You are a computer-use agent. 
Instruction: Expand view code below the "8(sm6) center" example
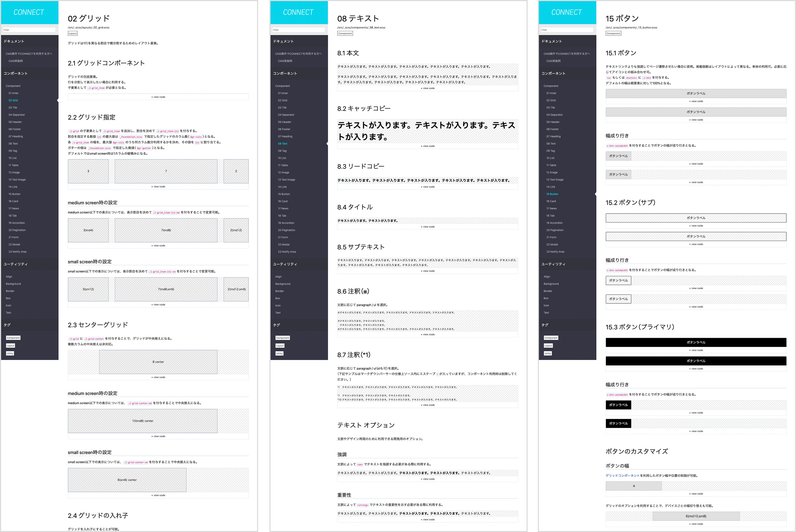tap(158, 495)
